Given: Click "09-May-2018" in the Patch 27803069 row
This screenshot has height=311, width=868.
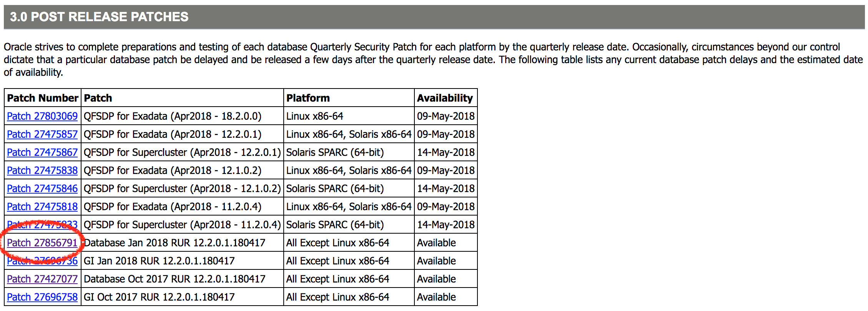Looking at the screenshot, I should click(446, 116).
